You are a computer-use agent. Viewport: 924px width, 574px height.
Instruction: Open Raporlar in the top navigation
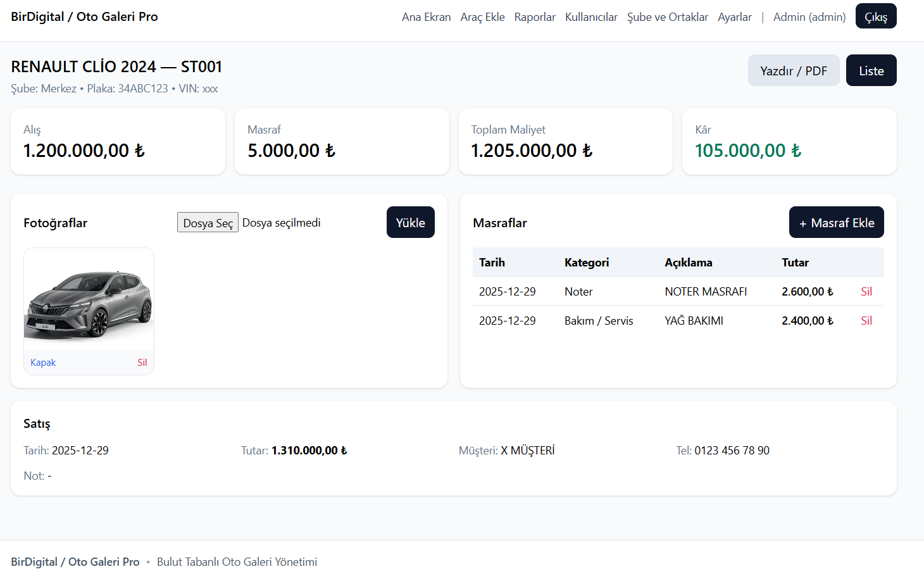tap(535, 17)
